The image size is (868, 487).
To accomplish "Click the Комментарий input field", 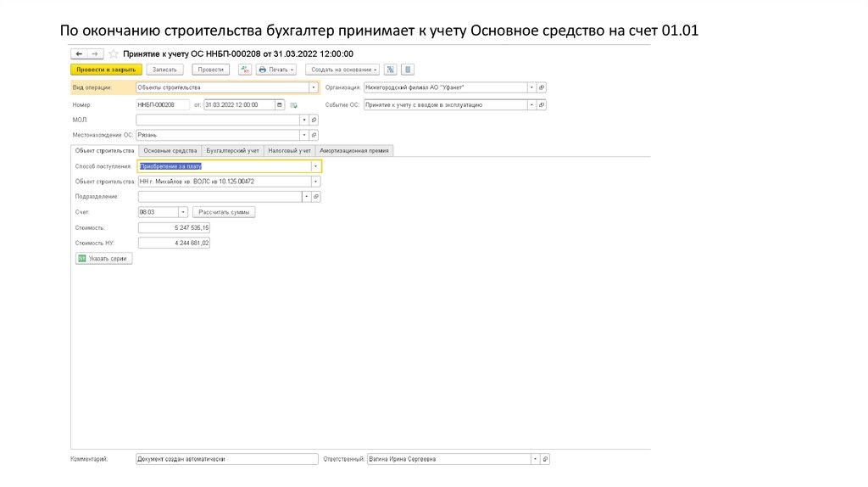I will coord(227,459).
